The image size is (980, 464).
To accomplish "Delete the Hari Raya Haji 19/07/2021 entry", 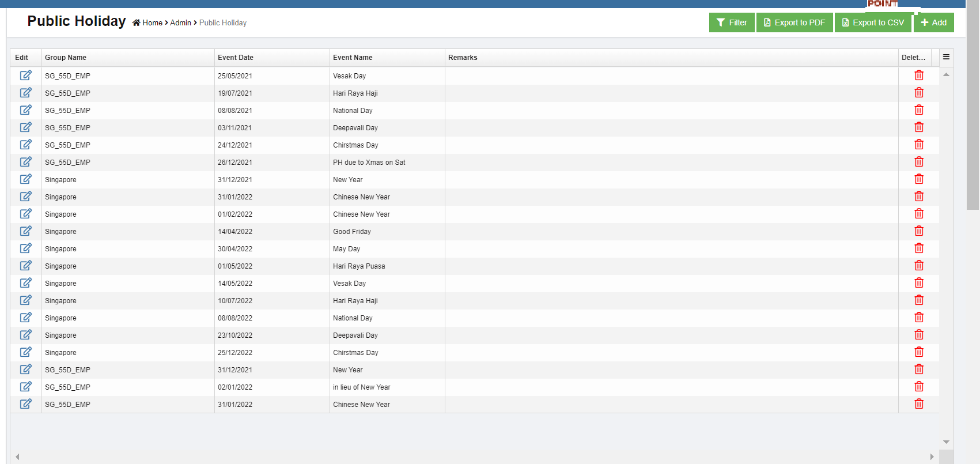I will pyautogui.click(x=918, y=93).
